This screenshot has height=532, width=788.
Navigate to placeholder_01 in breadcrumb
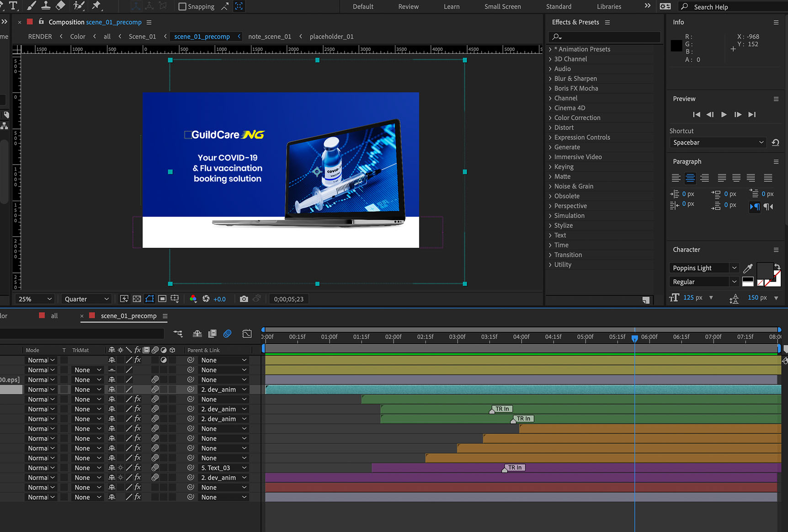(x=331, y=37)
